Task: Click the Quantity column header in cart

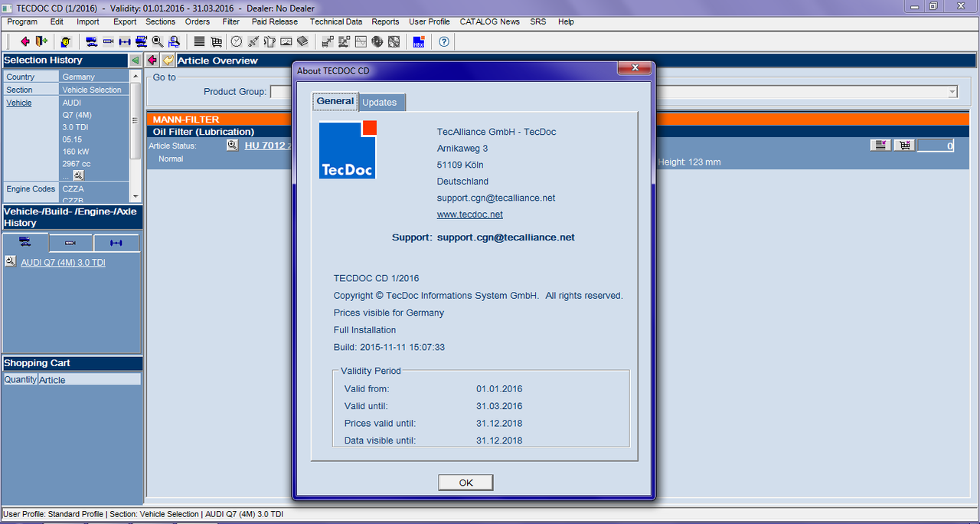Action: (x=20, y=379)
